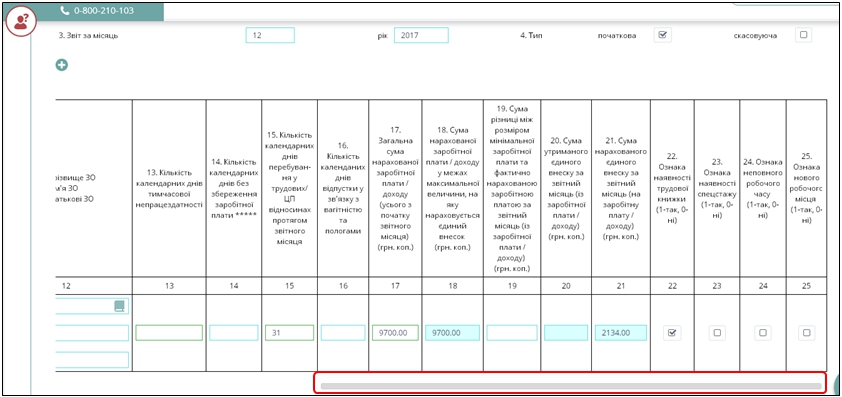Click the book icon in column 12 field
The image size is (842, 397).
[119, 306]
